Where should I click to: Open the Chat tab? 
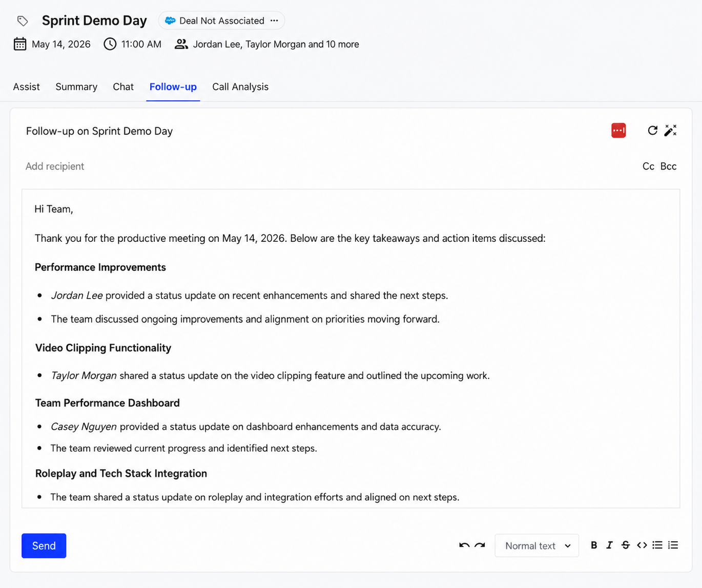pyautogui.click(x=123, y=87)
